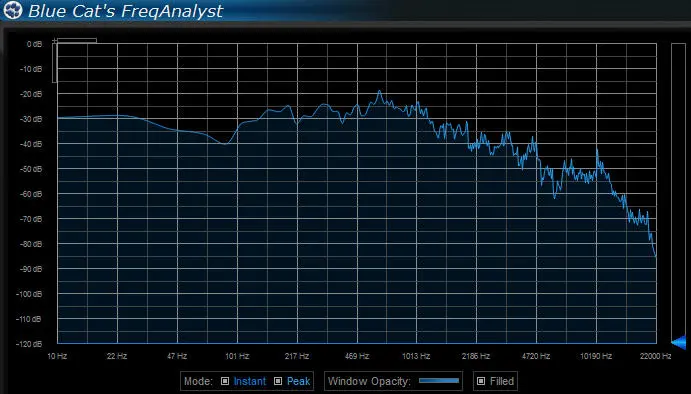Screen dimensions: 691x394
Task: Click the "-120 dB" axis label
Action: [29, 344]
